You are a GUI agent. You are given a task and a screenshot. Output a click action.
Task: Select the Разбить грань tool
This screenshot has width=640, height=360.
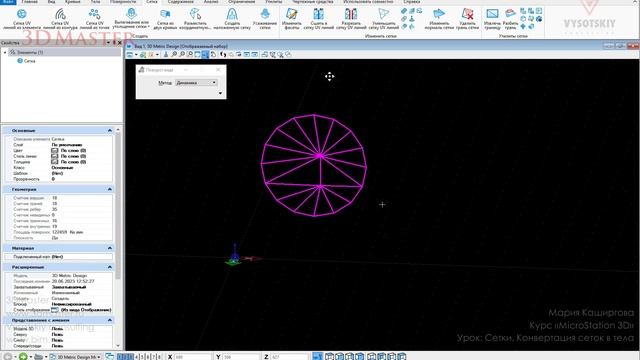[x=510, y=19]
